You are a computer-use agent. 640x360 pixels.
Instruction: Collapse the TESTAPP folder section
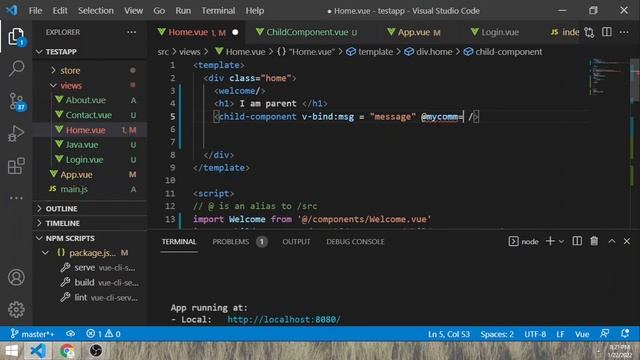click(89, 52)
